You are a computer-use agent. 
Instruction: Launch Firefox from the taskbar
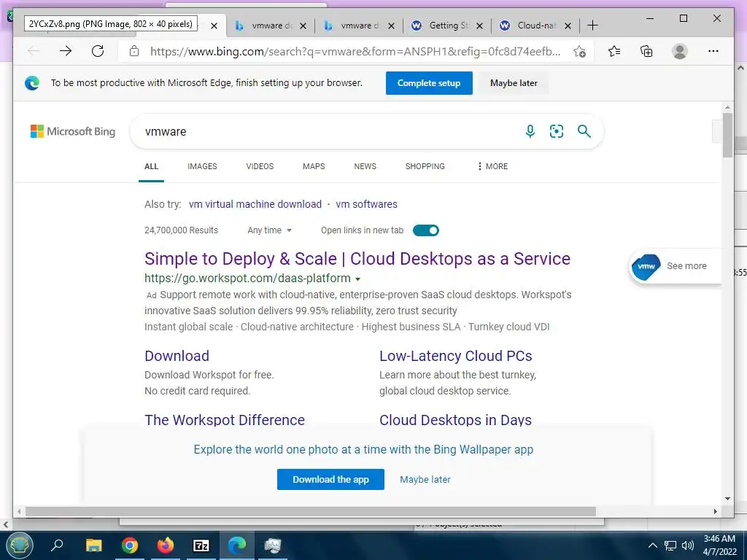(166, 545)
